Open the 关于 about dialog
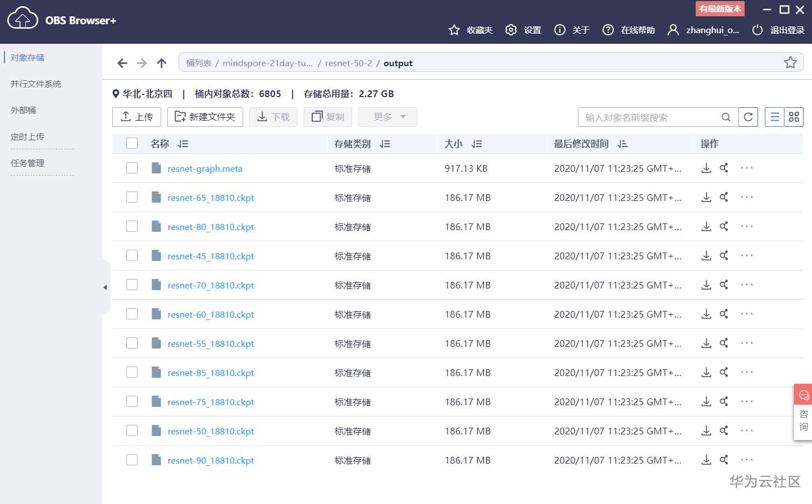 click(572, 30)
